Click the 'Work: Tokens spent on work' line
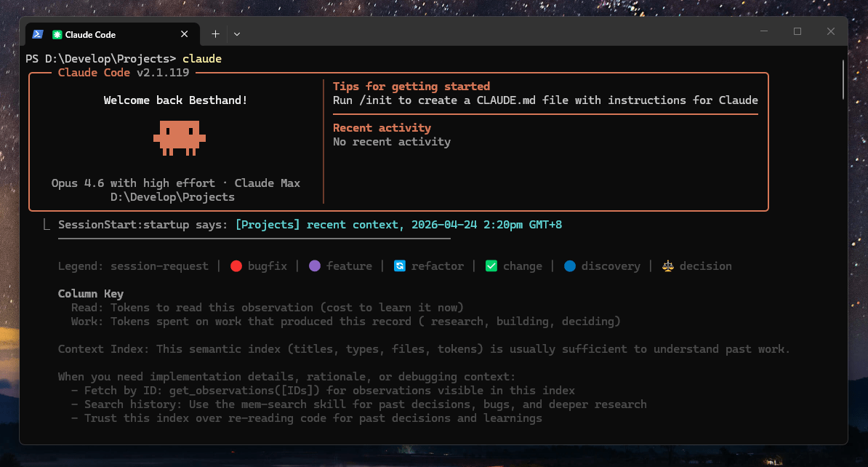Screen dimensions: 868x467 point(346,322)
